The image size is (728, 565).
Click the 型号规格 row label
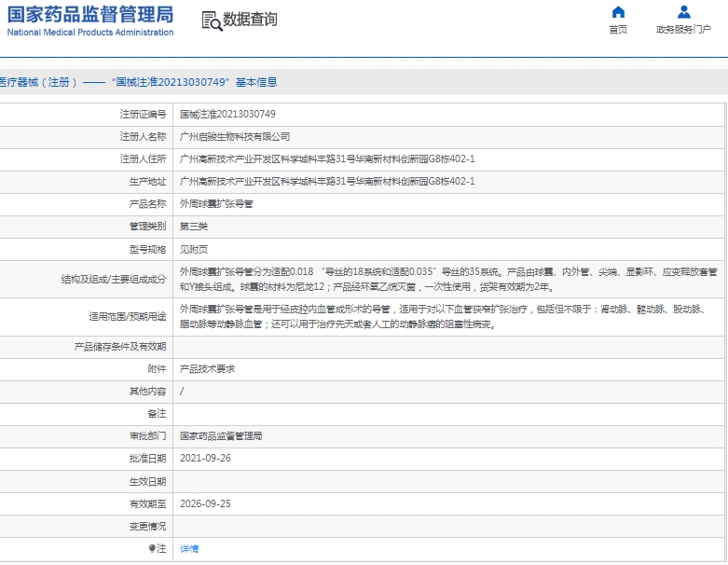147,249
